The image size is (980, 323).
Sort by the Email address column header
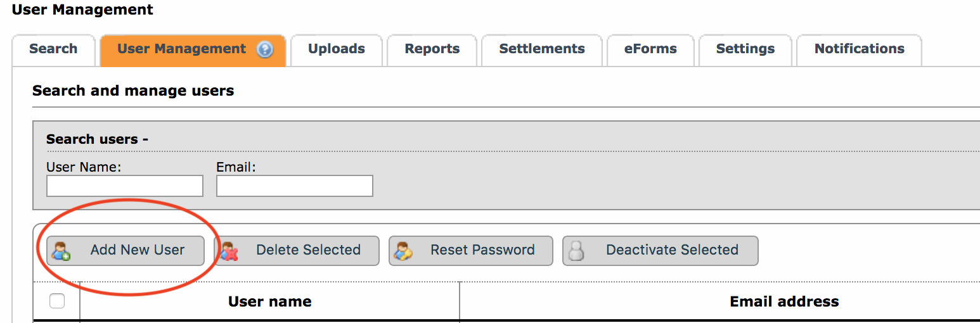point(784,301)
